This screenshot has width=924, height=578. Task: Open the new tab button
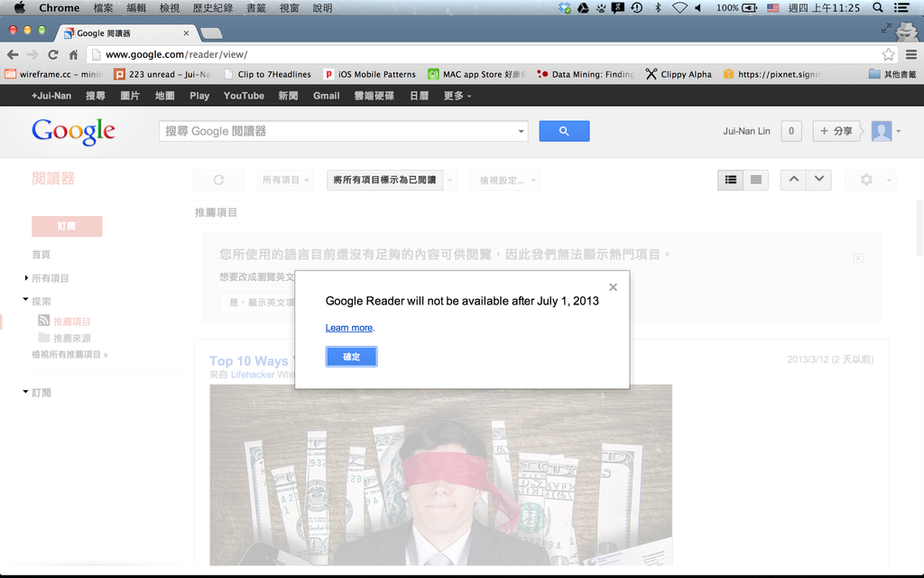[x=211, y=33]
